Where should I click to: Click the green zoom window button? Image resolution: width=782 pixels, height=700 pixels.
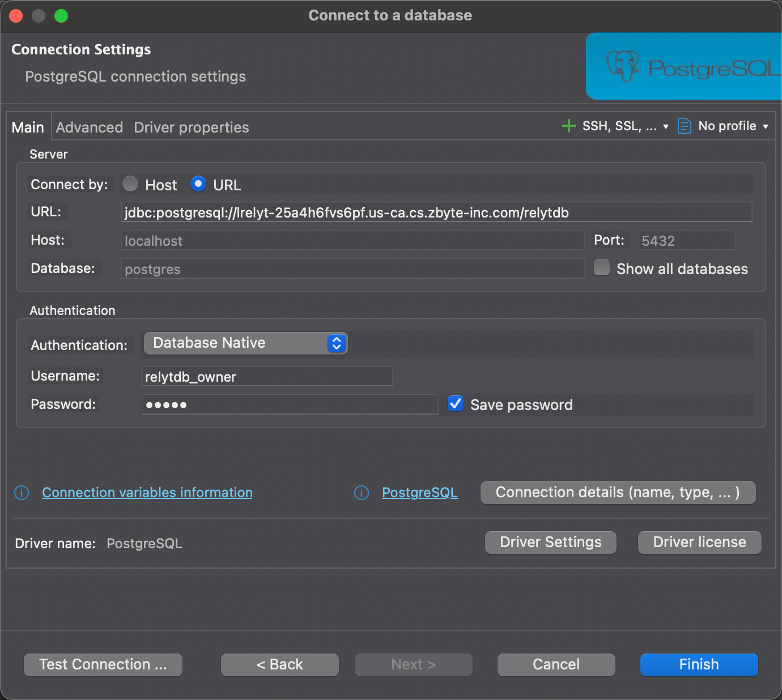click(x=61, y=16)
